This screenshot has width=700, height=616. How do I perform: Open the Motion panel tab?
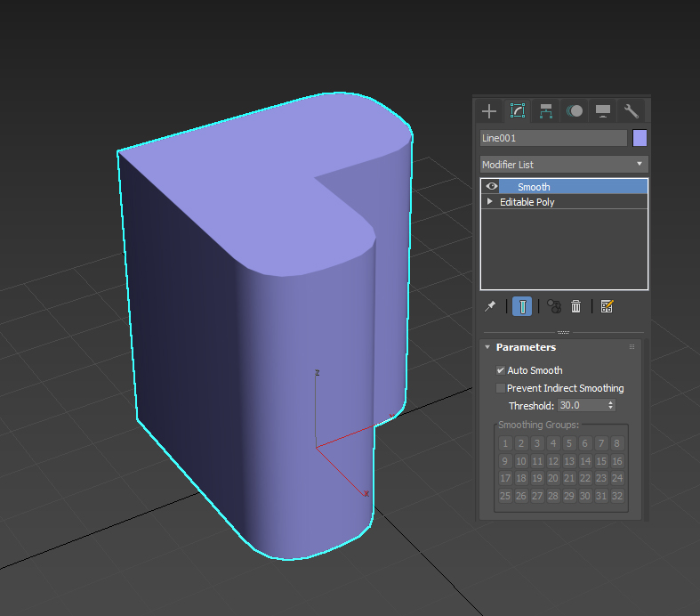[575, 111]
